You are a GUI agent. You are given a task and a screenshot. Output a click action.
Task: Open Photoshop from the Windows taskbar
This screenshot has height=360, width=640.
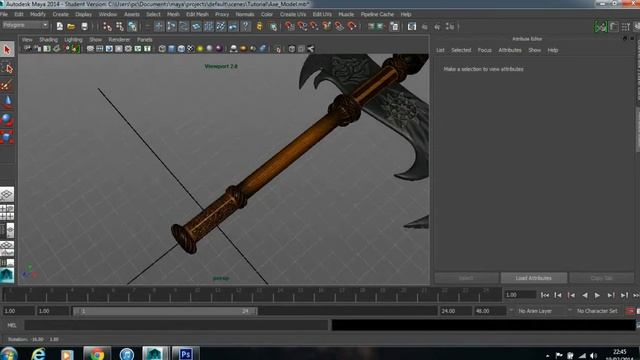click(x=186, y=353)
